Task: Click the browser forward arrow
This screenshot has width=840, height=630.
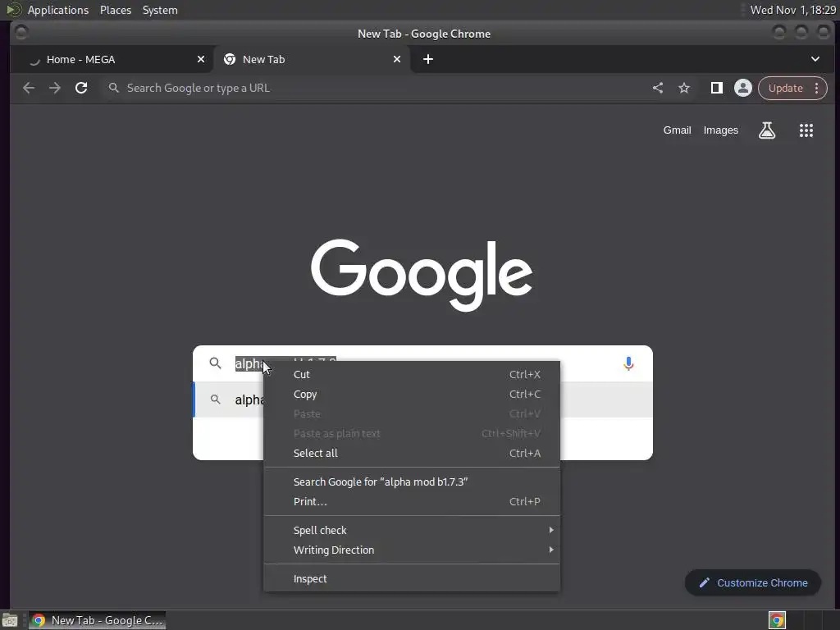Action: 55,88
